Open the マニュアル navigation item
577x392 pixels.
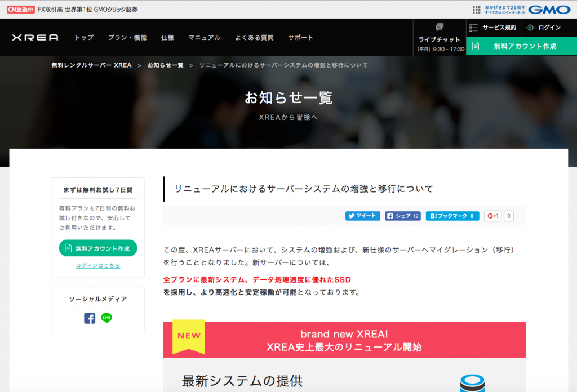tap(205, 37)
